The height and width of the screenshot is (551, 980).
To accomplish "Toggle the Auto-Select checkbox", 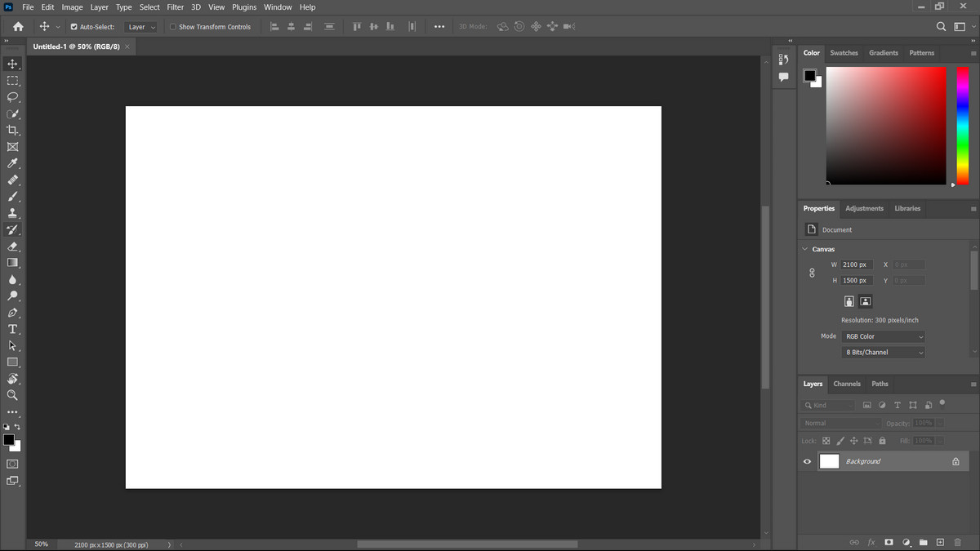I will (x=74, y=27).
